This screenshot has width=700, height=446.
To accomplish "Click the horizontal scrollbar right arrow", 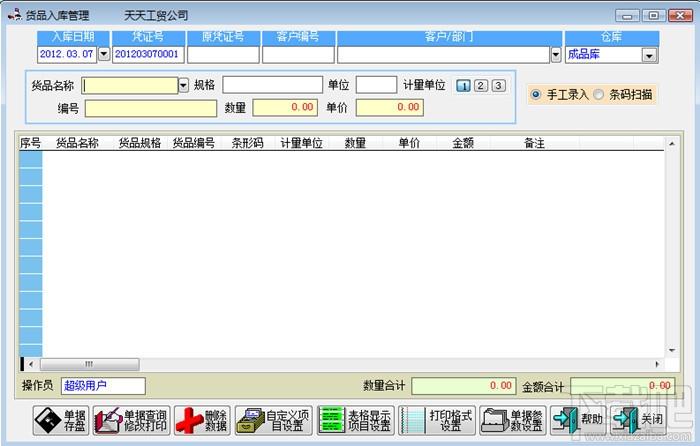I will [657, 364].
